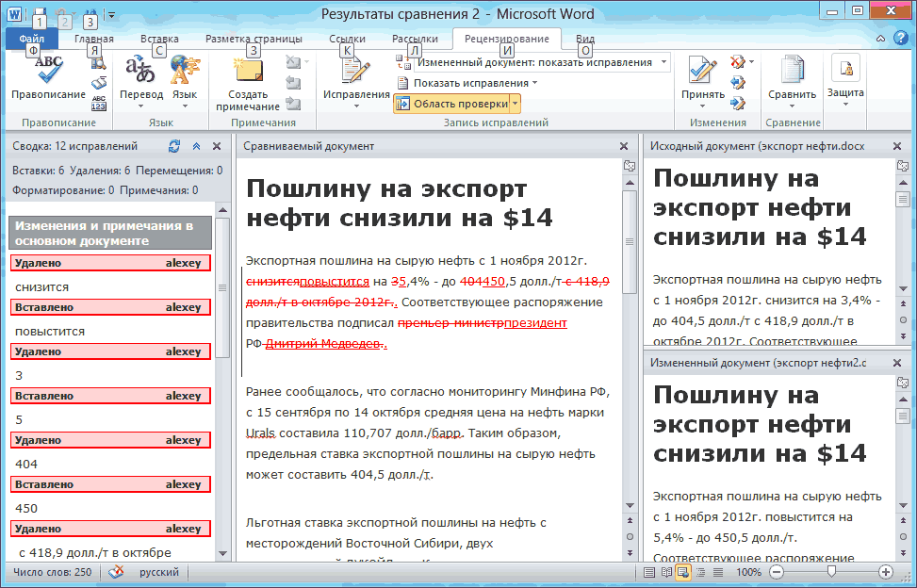Screen dimensions: 917x588
Task: Open the Защита protect document tool
Action: (845, 79)
